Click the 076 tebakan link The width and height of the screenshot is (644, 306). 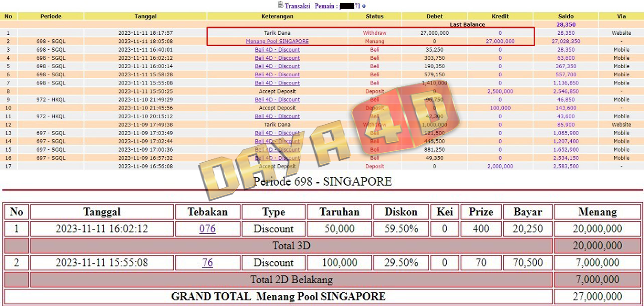207,229
